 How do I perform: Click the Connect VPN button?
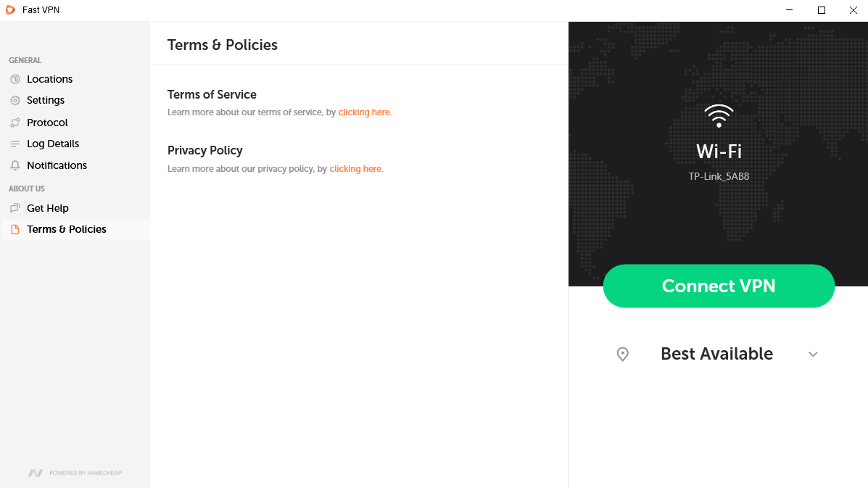tap(719, 286)
